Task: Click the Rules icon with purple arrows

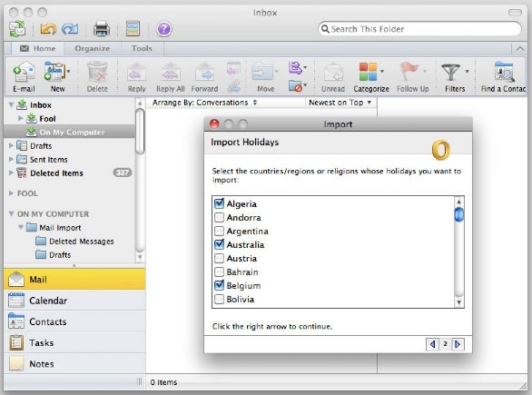Action: point(295,68)
